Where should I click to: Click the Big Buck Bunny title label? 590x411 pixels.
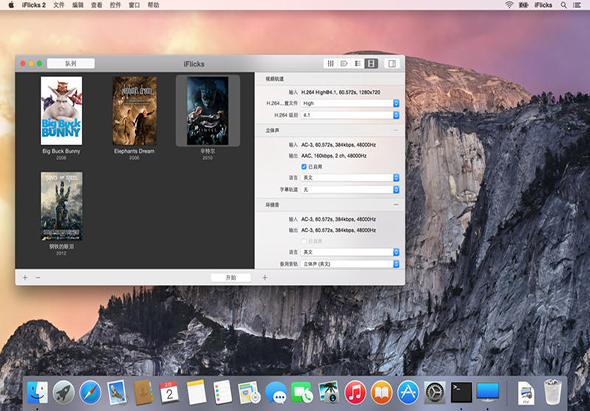(x=61, y=151)
